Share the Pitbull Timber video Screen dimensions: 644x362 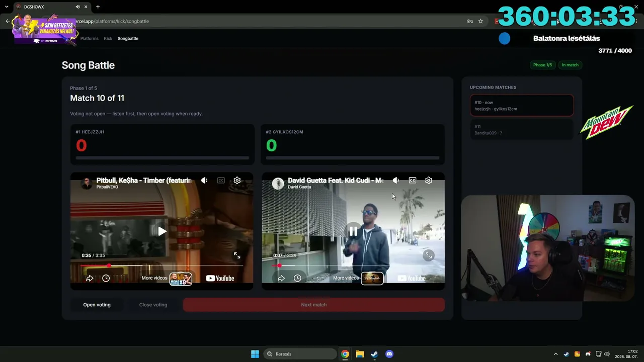90,278
